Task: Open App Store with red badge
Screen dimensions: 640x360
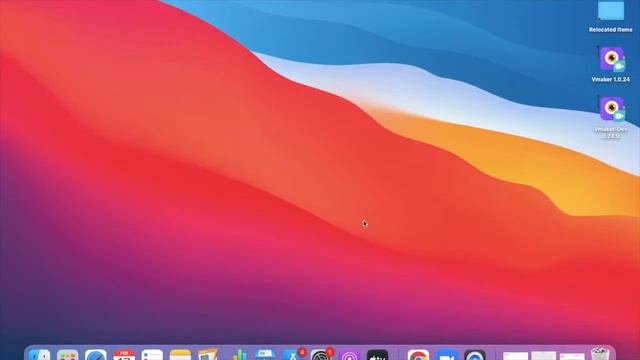Action: (x=293, y=355)
